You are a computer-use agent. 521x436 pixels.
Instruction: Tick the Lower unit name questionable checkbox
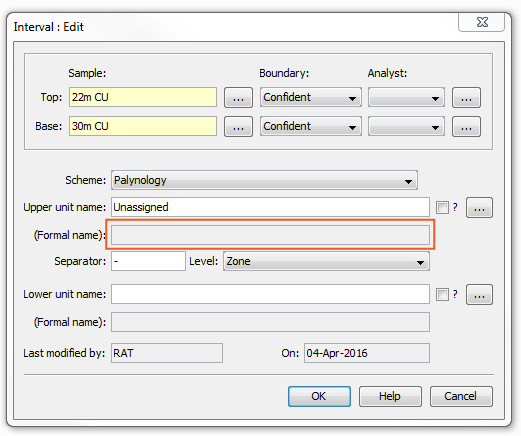(442, 294)
